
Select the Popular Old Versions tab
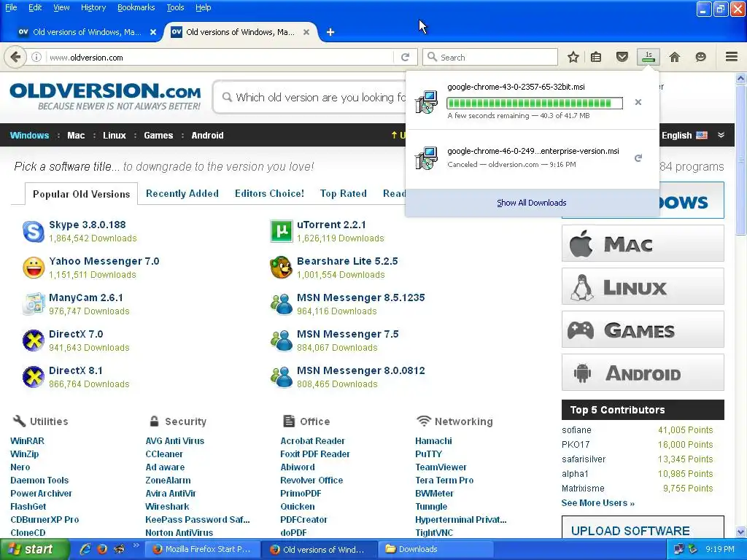[x=82, y=194]
